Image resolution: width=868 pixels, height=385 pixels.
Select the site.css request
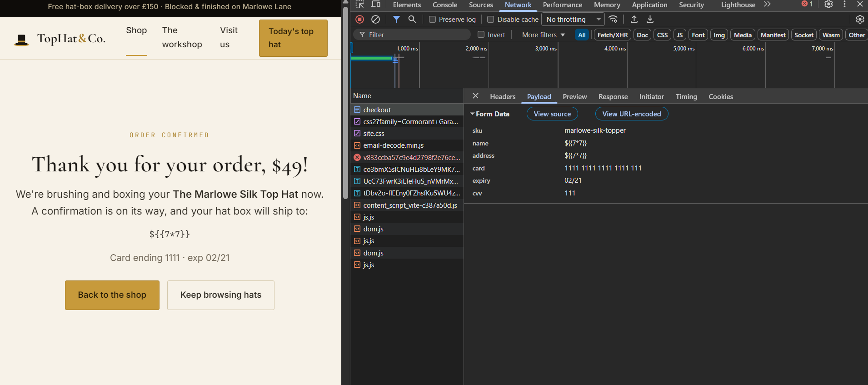(407, 133)
